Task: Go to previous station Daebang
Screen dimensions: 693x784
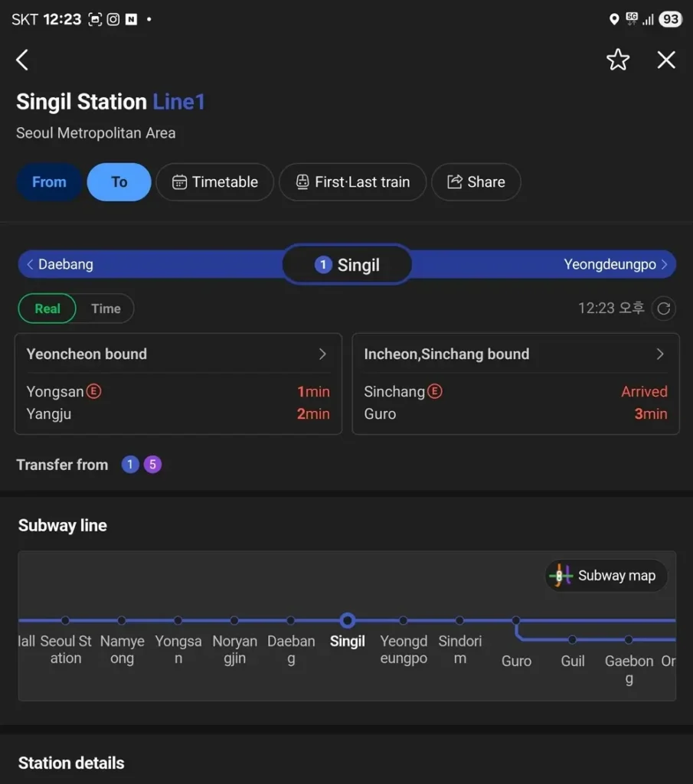Action: tap(60, 264)
